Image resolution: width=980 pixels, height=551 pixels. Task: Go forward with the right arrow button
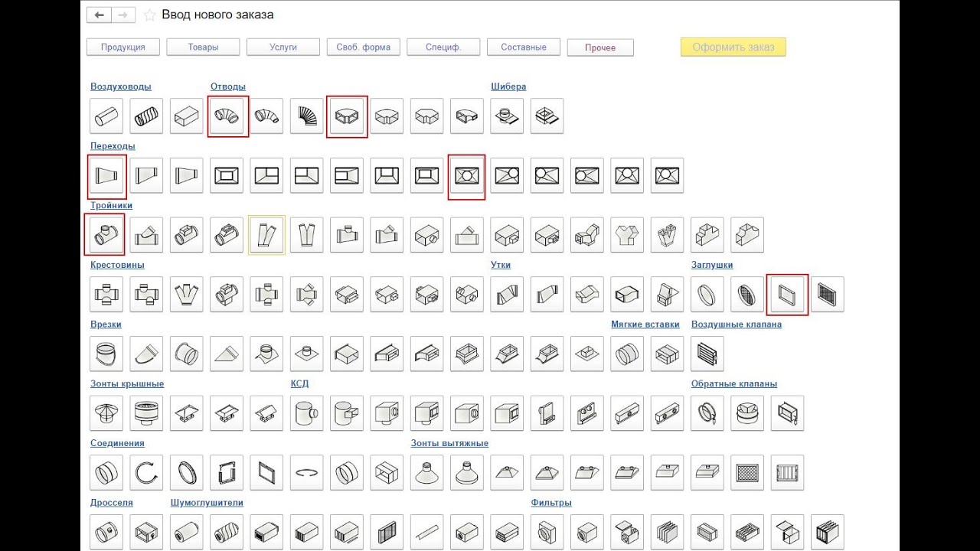[124, 15]
